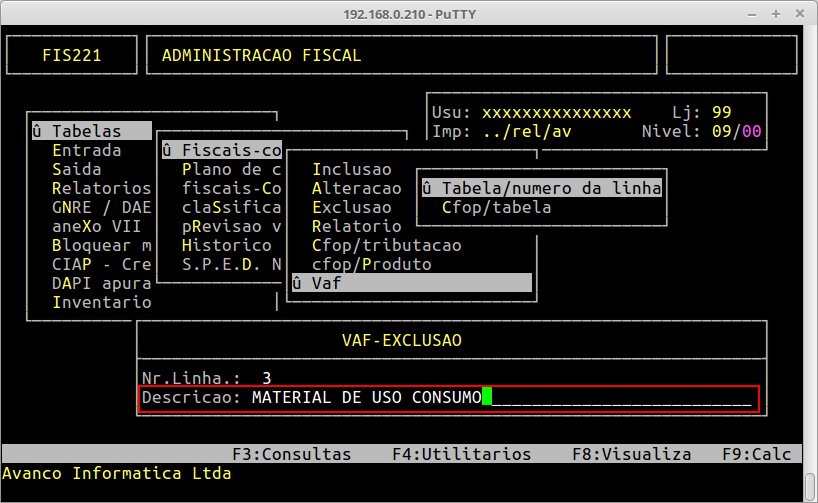
Task: Click Exclusao in the operations submenu
Action: tap(352, 207)
